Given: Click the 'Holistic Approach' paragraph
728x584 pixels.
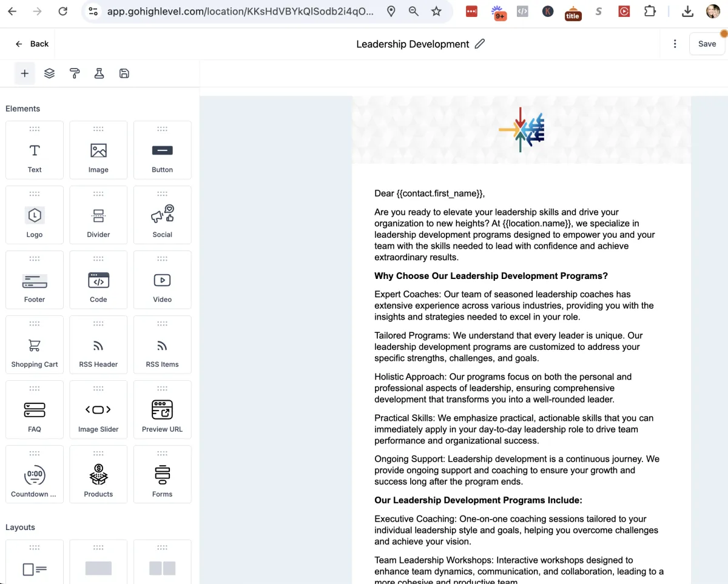Looking at the screenshot, I should click(x=503, y=388).
